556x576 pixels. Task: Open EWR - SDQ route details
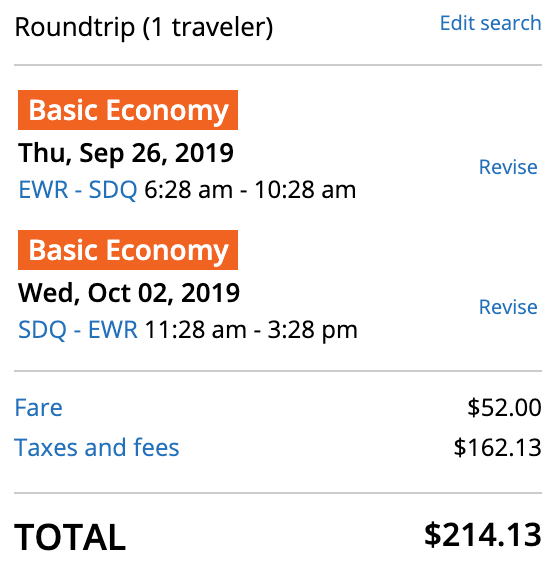[77, 190]
